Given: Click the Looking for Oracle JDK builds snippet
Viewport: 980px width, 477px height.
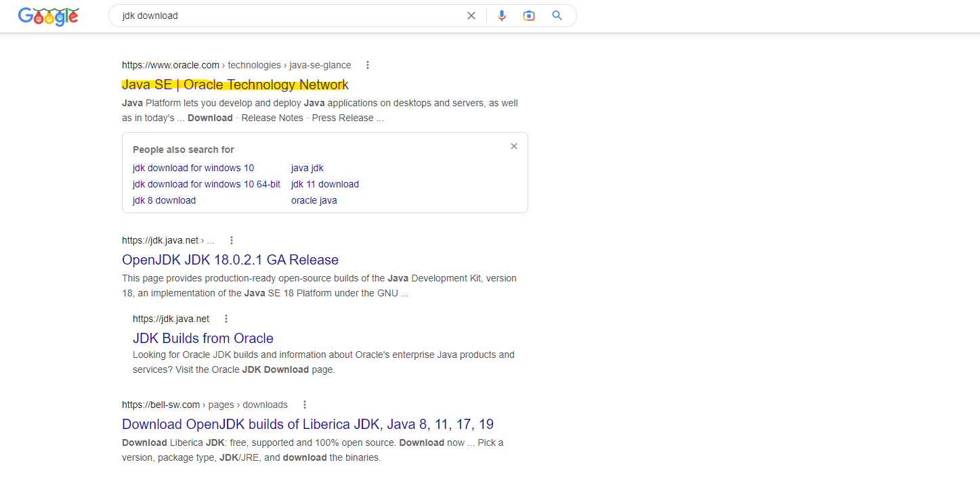Looking at the screenshot, I should click(324, 362).
